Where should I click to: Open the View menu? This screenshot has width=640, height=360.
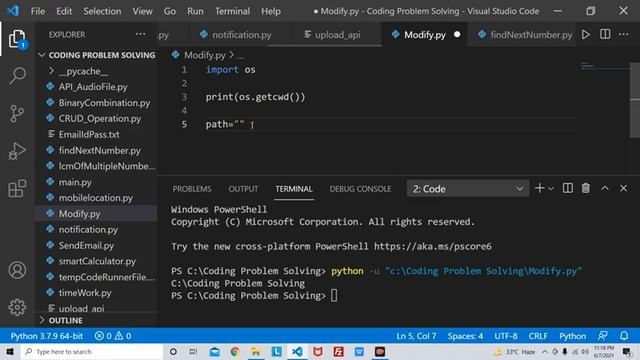click(x=142, y=11)
